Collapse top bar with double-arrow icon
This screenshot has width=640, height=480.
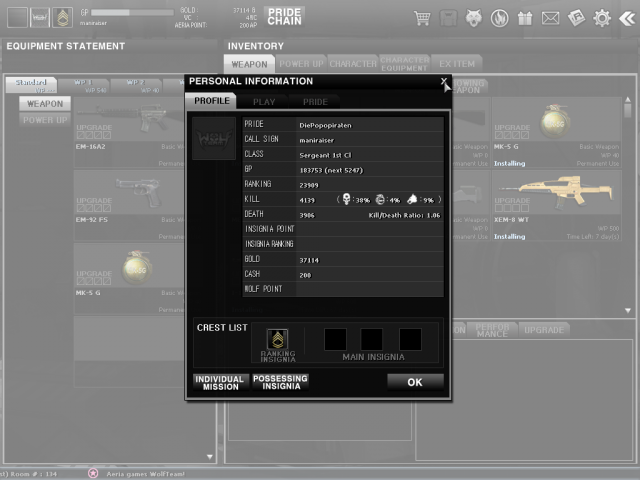pos(626,17)
